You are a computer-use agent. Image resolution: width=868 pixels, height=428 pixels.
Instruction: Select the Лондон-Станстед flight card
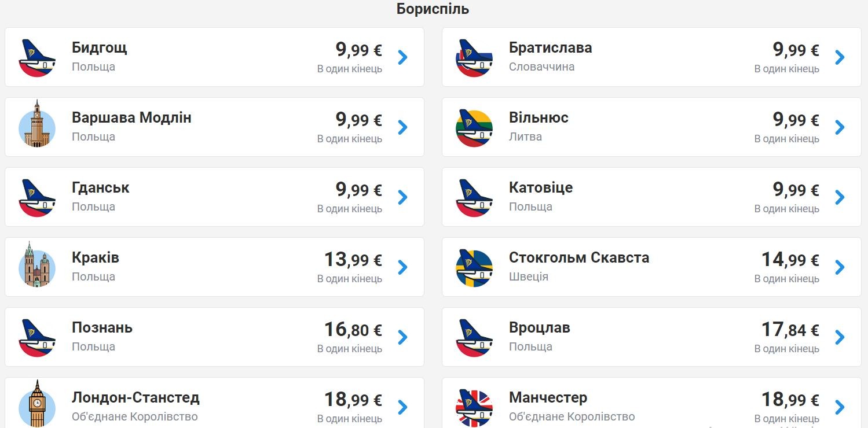point(214,404)
